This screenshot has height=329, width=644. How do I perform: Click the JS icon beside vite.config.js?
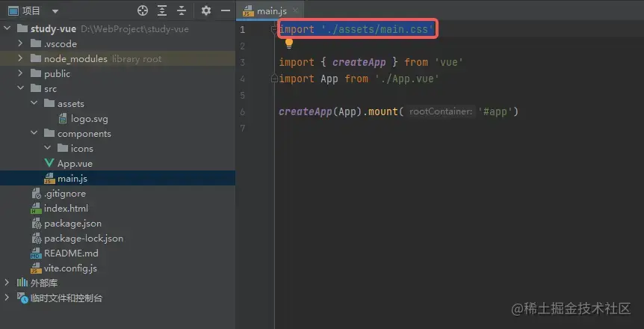pos(36,268)
